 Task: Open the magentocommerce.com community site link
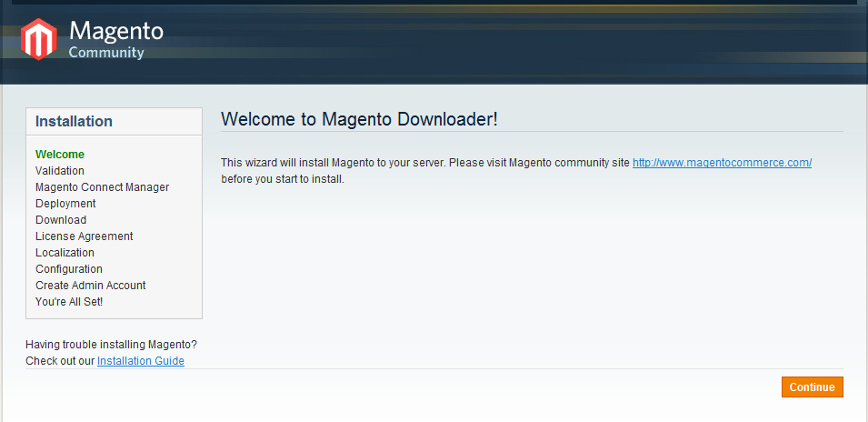coord(722,163)
